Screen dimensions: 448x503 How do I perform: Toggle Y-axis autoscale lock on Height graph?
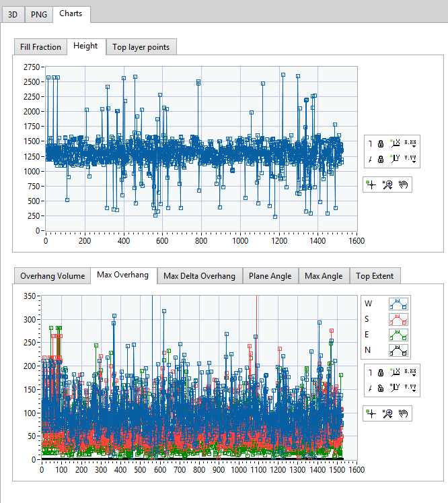click(x=380, y=159)
